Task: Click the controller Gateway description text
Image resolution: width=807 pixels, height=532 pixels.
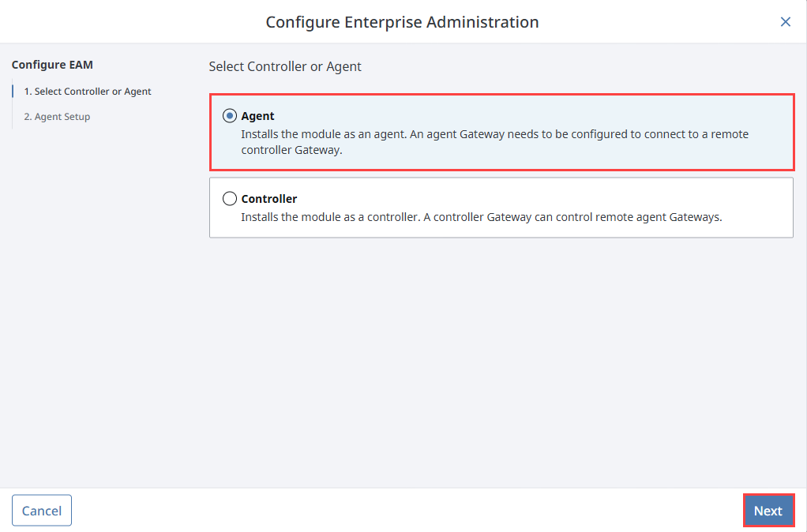Action: pyautogui.click(x=481, y=217)
